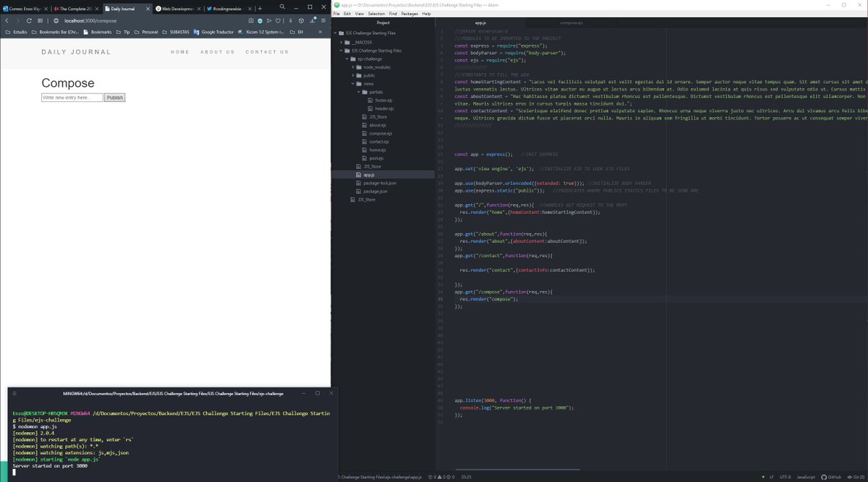This screenshot has width=868, height=482.
Task: Click the browser Forward arrow
Action: (18, 21)
